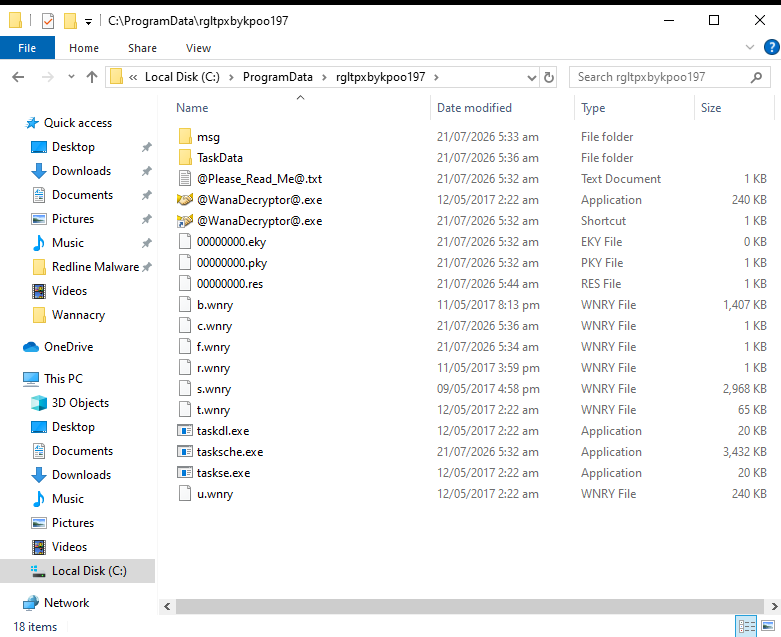The height and width of the screenshot is (637, 781).
Task: Refresh the current folder
Action: coord(548,77)
